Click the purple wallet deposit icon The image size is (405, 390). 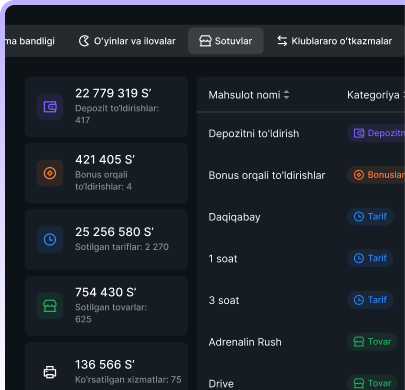point(50,107)
